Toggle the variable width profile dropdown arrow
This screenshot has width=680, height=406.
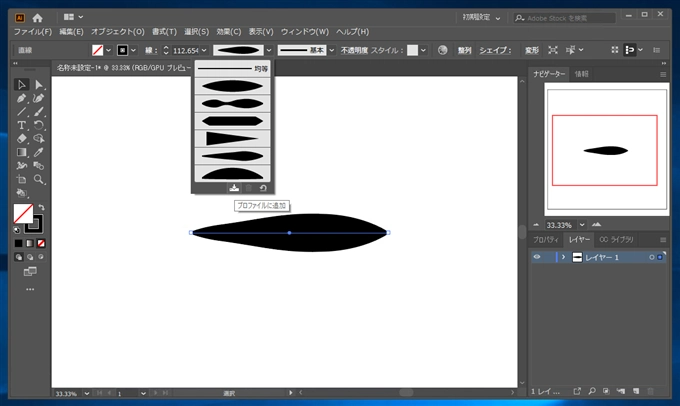point(269,50)
